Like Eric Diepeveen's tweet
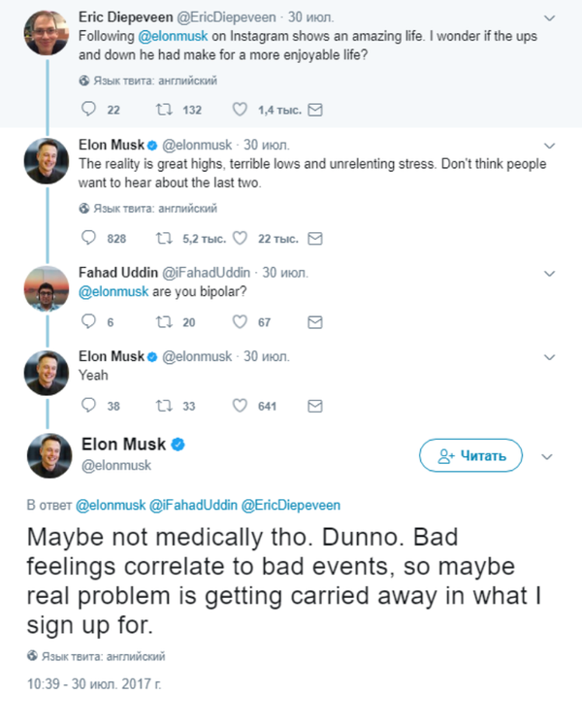 click(239, 109)
